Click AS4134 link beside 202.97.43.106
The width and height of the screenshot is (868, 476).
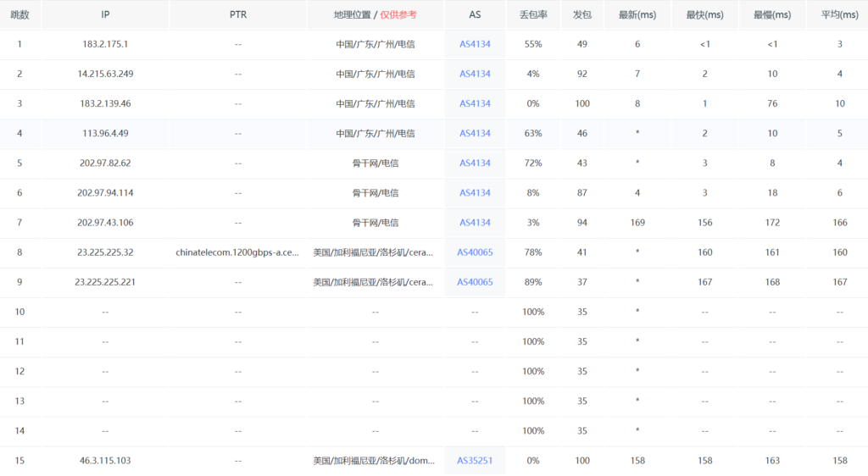coord(475,223)
